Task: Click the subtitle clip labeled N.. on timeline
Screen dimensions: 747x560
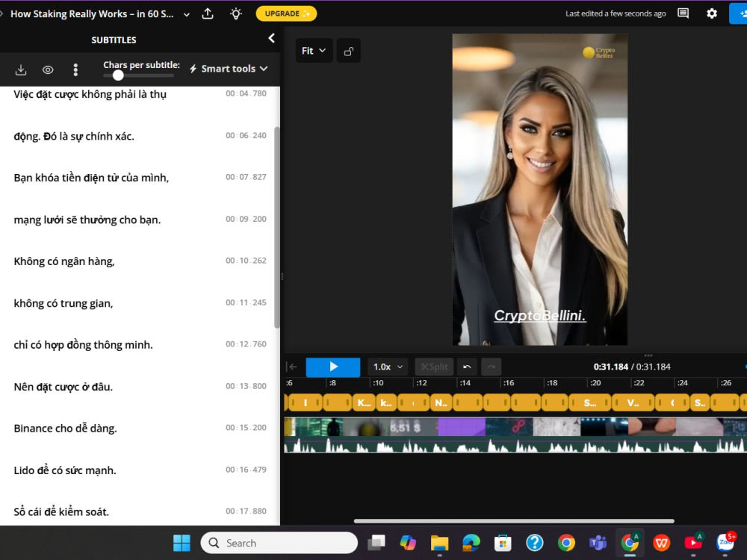Action: [441, 403]
